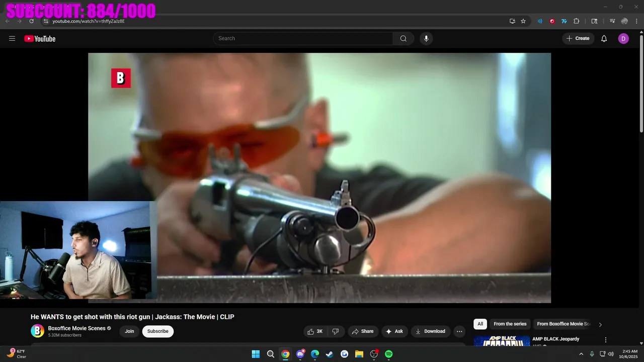
Task: Join the Boxoffice Movie Scenes channel
Action: click(129, 331)
